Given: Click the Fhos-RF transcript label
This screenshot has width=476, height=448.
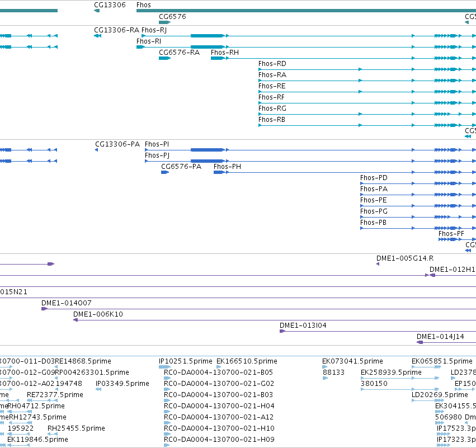Looking at the screenshot, I should tap(271, 97).
